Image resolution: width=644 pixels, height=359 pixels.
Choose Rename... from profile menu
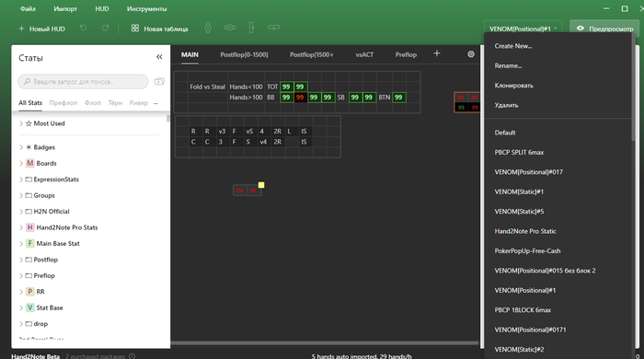tap(508, 65)
